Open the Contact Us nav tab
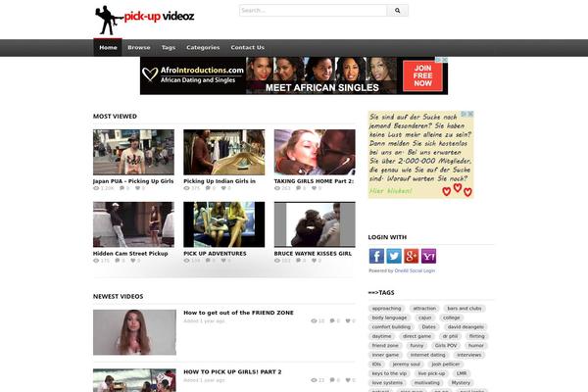 pyautogui.click(x=248, y=48)
